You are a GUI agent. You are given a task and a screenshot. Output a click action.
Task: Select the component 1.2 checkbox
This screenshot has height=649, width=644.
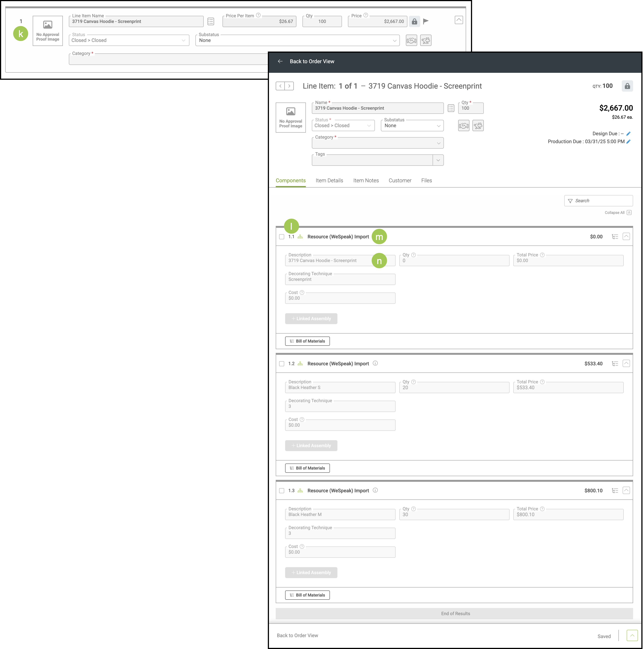[282, 364]
